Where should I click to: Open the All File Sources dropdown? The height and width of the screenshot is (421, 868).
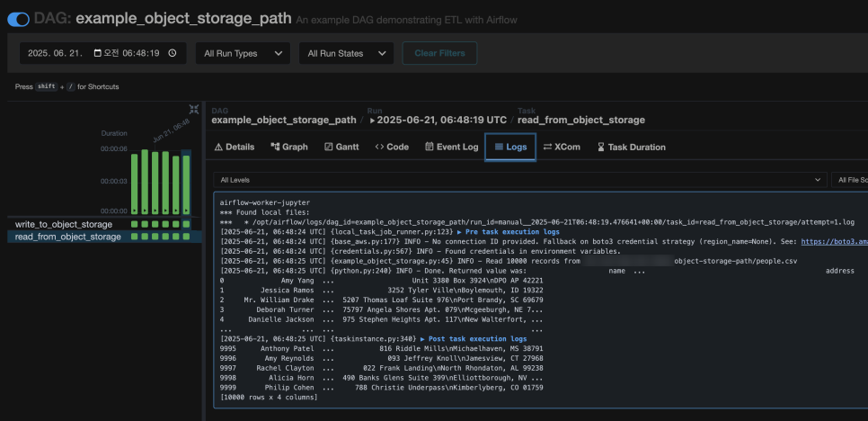[x=850, y=180]
